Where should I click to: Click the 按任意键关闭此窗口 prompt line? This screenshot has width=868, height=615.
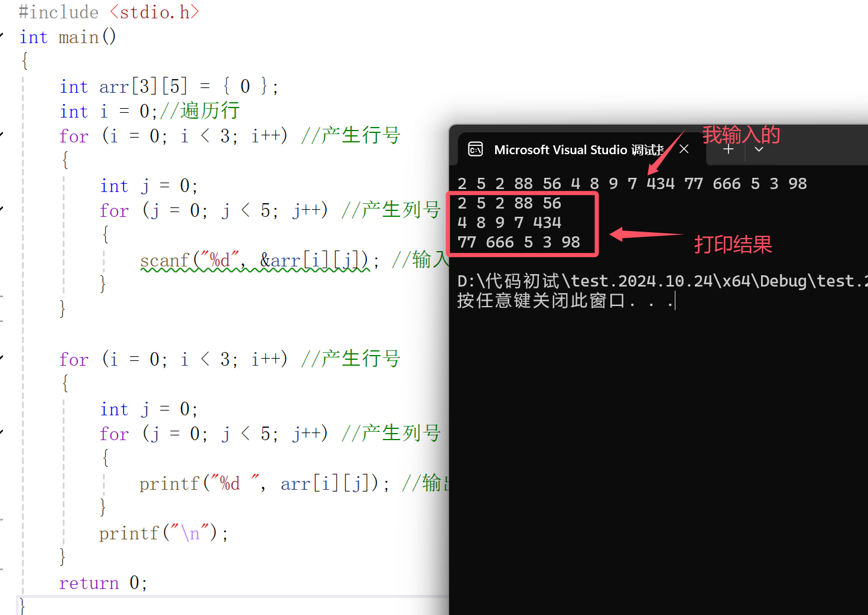565,301
